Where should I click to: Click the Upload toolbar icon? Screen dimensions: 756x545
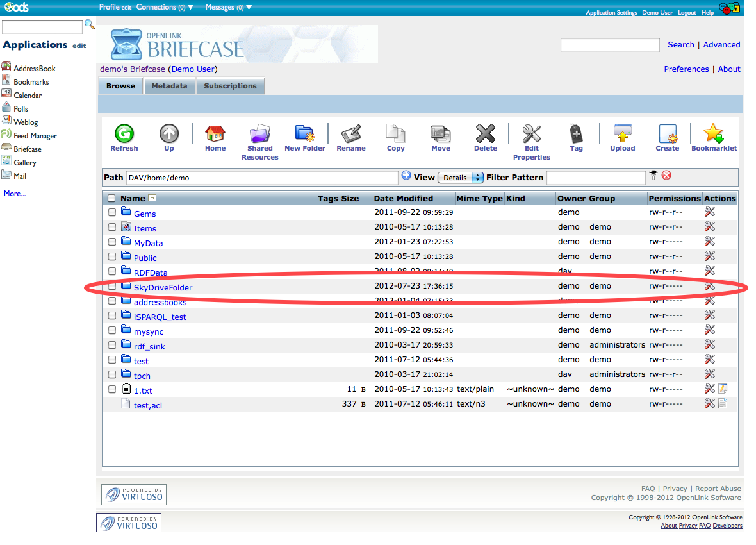coord(622,135)
